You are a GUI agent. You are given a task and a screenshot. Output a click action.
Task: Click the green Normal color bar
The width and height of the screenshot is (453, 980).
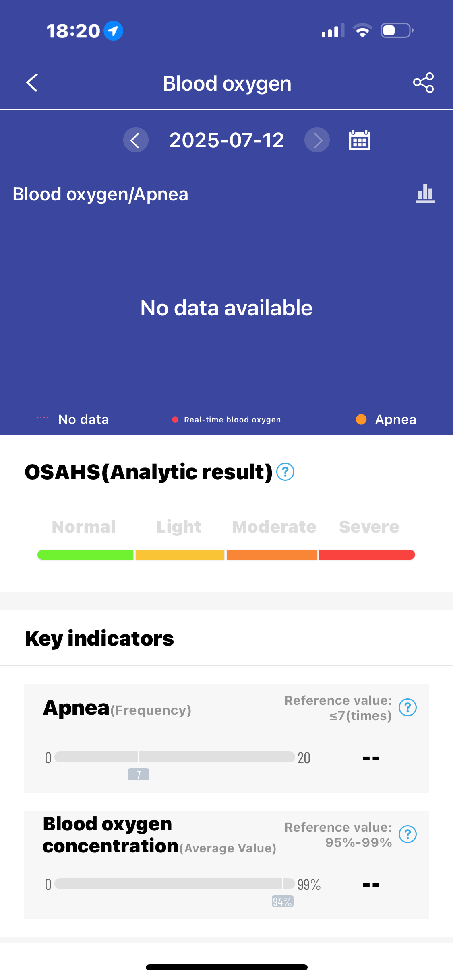point(85,555)
